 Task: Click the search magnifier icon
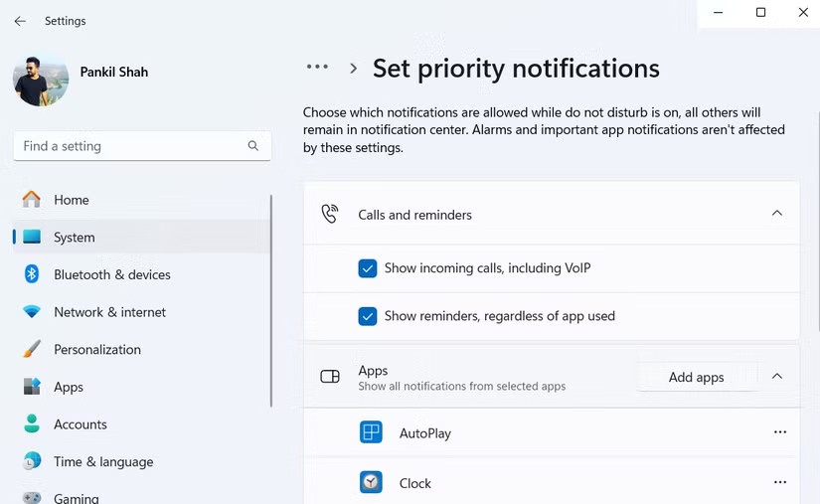pyautogui.click(x=253, y=146)
